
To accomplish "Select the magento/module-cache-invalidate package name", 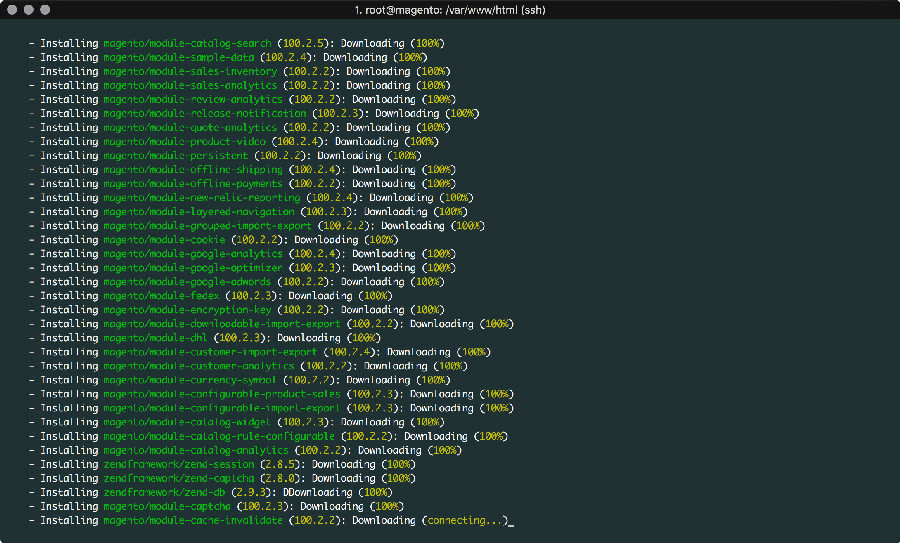I will [193, 520].
